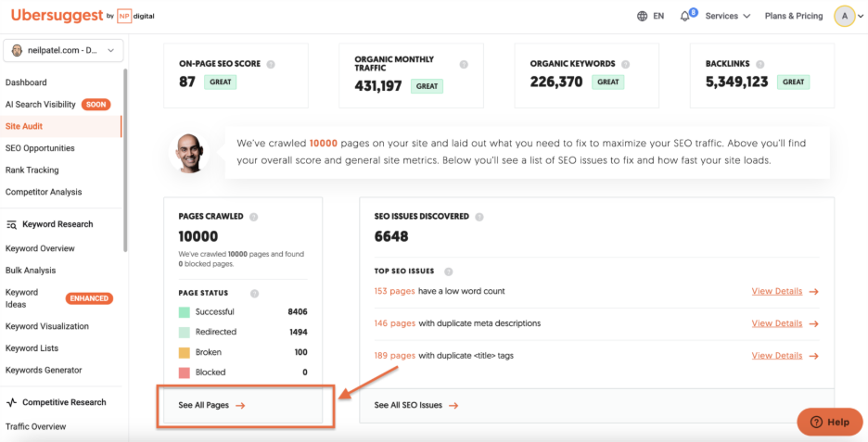The width and height of the screenshot is (868, 442).
Task: Click the Redirected count 1494
Action: coord(298,333)
